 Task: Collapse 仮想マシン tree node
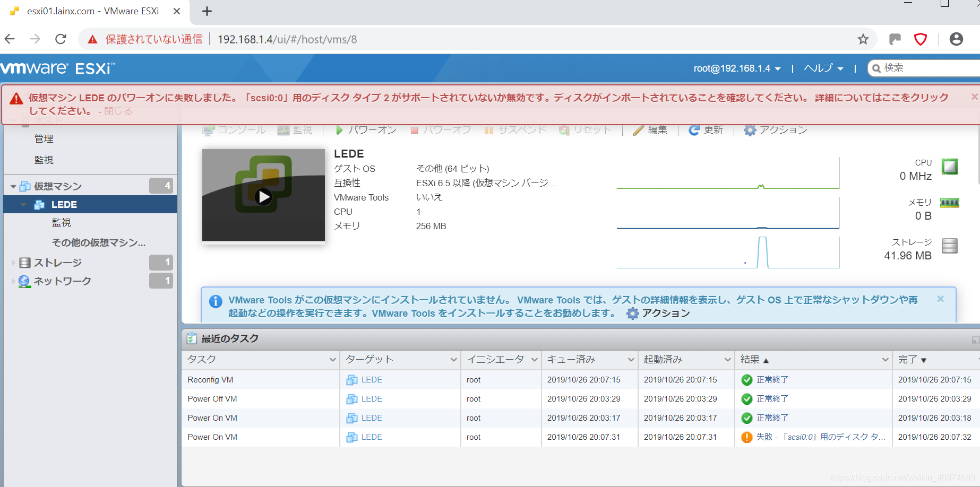pyautogui.click(x=13, y=186)
